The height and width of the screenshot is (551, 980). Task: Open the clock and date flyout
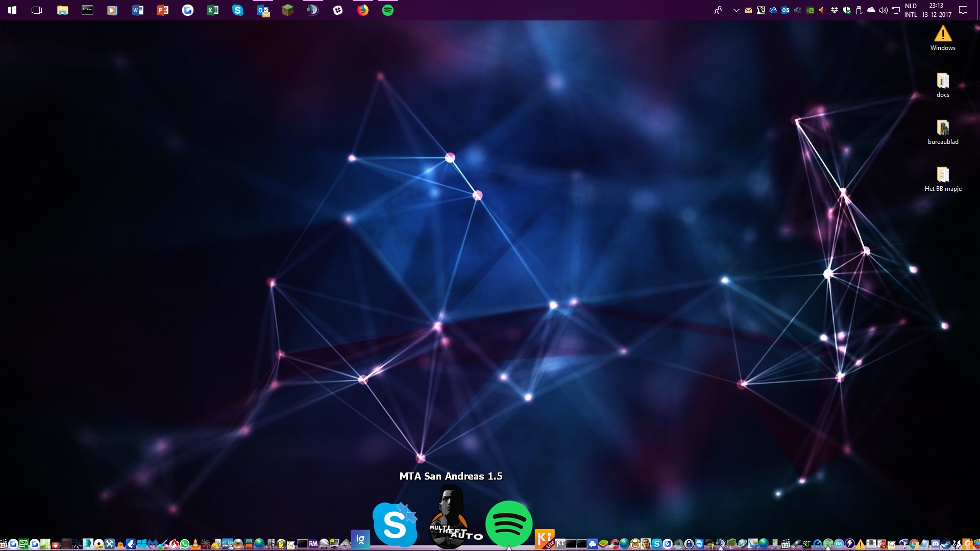937,10
